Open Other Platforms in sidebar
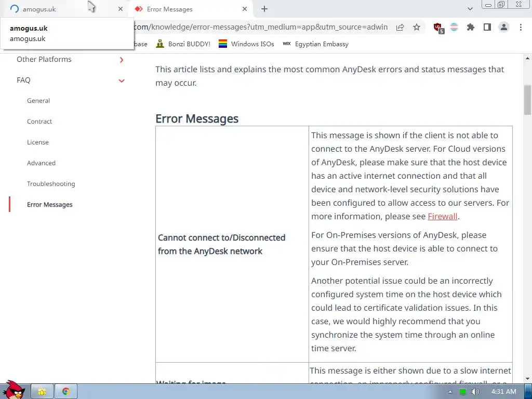This screenshot has width=532, height=399. point(44,59)
